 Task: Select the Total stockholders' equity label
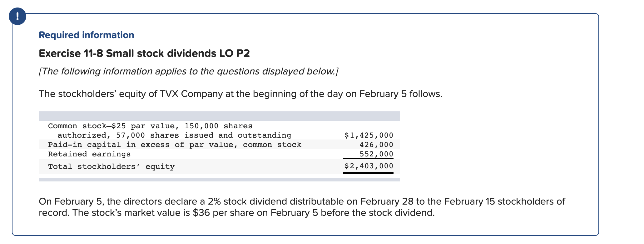[x=111, y=166]
